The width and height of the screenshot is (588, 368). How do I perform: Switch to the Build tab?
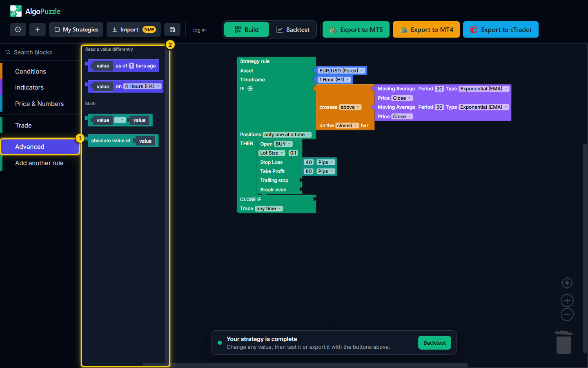tap(247, 29)
